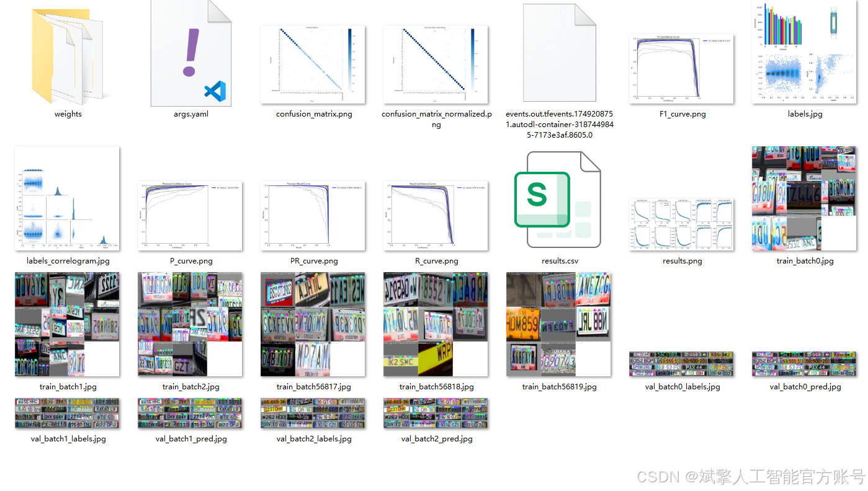Click the file name 'val_batch2_labels.jpg'

click(x=314, y=439)
